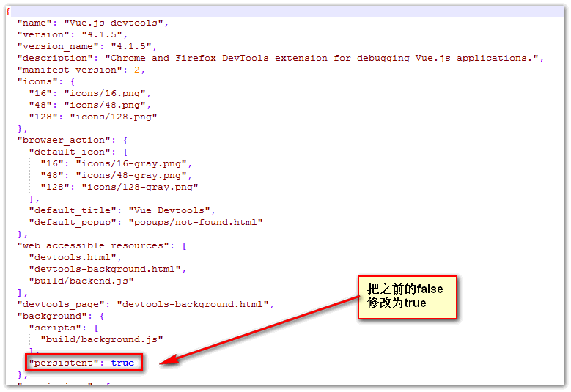Click the "devtools_page" key
Screen dimensions: 571x392
click(x=61, y=304)
